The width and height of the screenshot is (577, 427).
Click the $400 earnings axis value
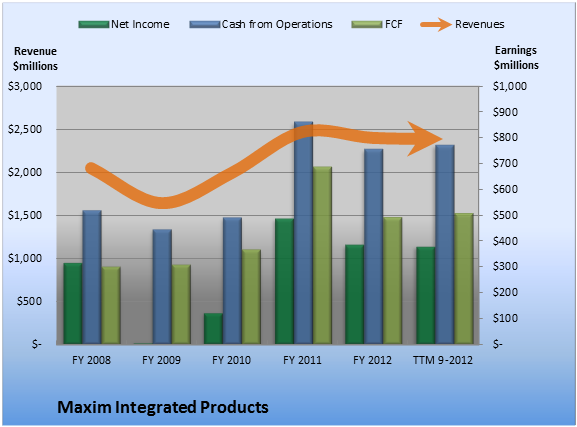(x=505, y=241)
